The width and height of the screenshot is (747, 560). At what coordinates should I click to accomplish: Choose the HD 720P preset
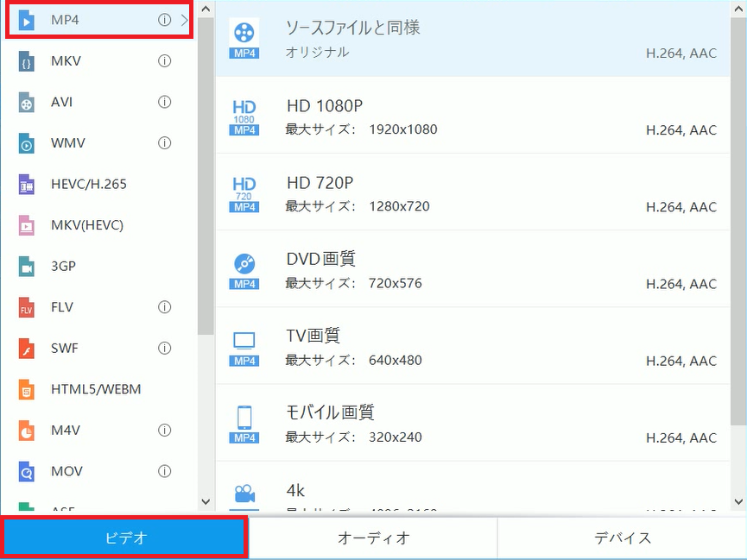[x=472, y=193]
